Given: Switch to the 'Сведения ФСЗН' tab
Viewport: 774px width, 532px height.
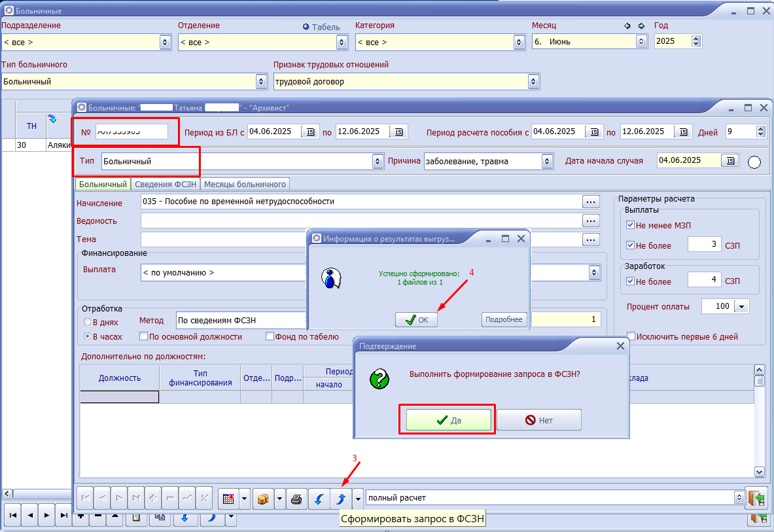Looking at the screenshot, I should point(166,184).
